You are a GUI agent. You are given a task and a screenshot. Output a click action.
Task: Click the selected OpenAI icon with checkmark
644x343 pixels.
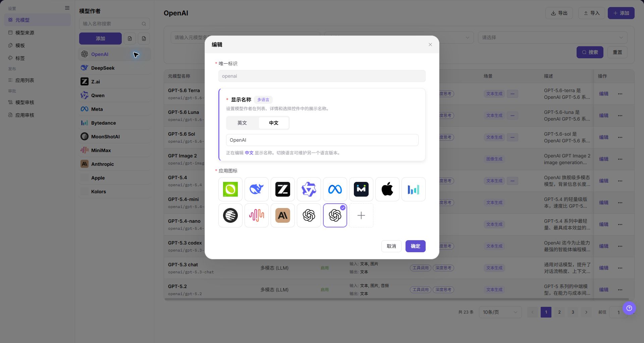pyautogui.click(x=335, y=215)
